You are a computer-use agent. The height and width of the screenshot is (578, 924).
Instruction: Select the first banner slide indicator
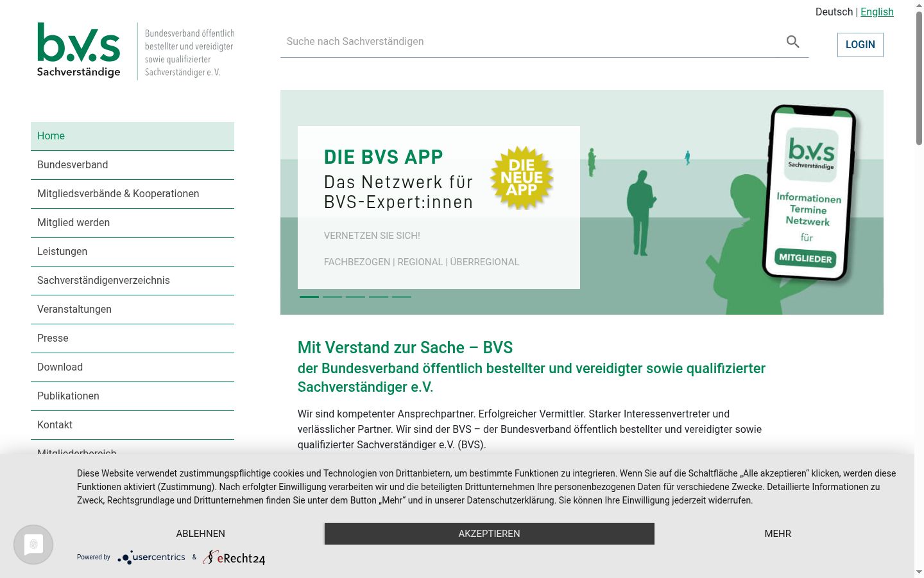309,297
